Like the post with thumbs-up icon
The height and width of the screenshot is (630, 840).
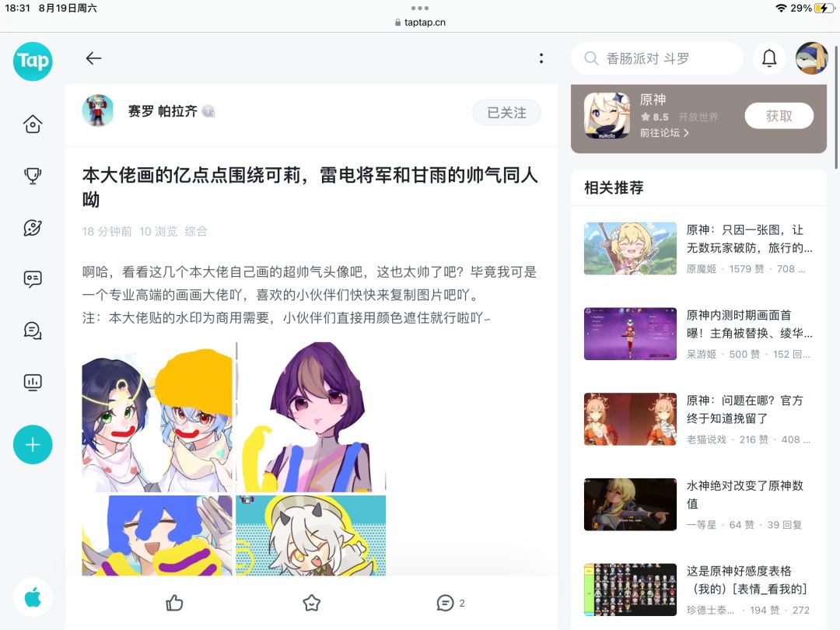(174, 604)
